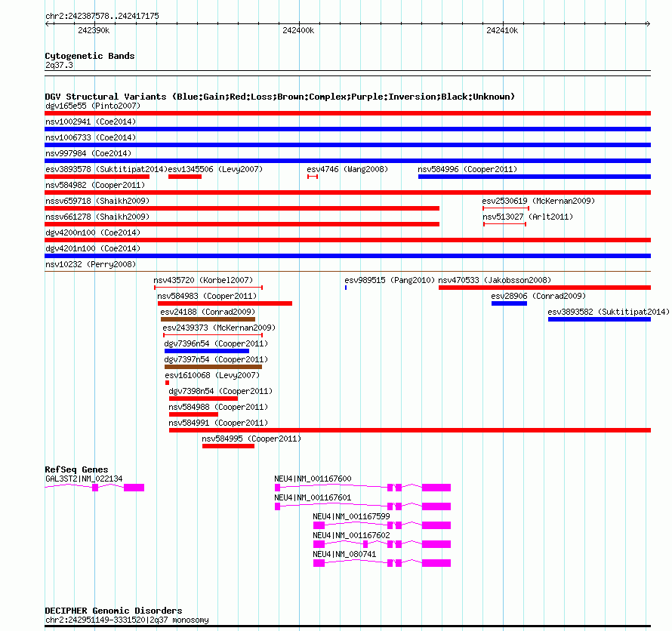
Task: Click the DECIPHER Genomic Disorders track title
Action: 113,611
